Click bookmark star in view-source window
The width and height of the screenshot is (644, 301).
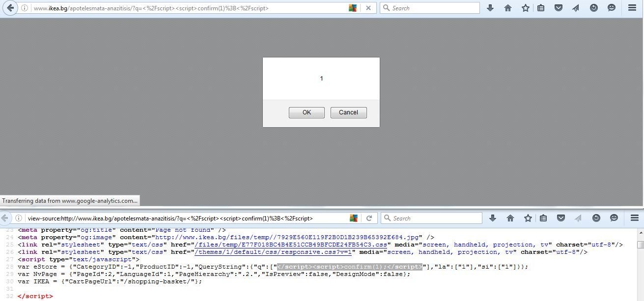(x=528, y=218)
